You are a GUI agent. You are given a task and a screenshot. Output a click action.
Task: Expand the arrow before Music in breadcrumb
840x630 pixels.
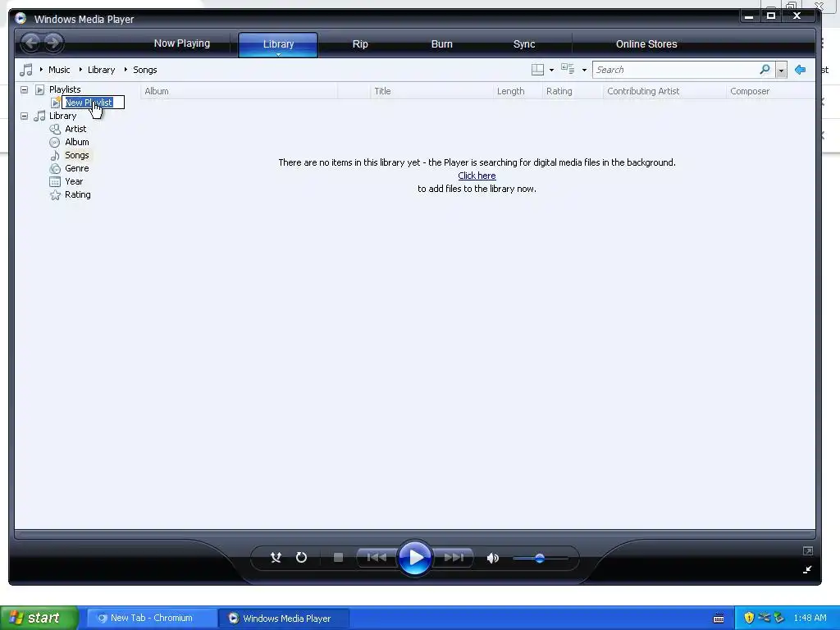(41, 70)
